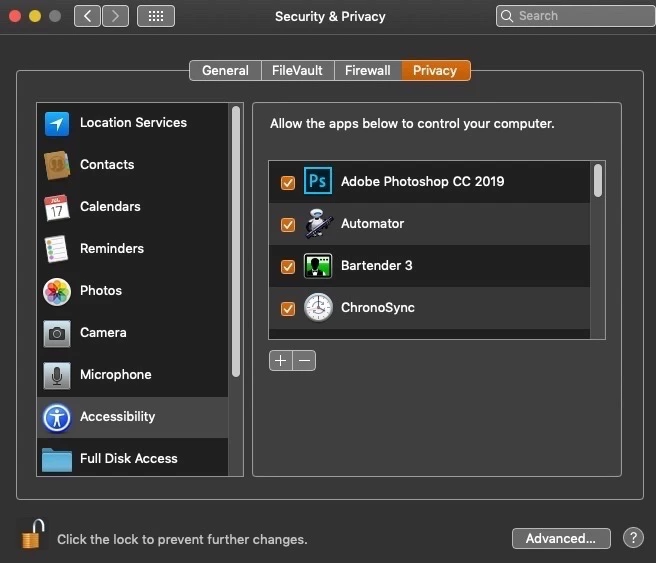Select the Contacts address book icon

(57, 165)
